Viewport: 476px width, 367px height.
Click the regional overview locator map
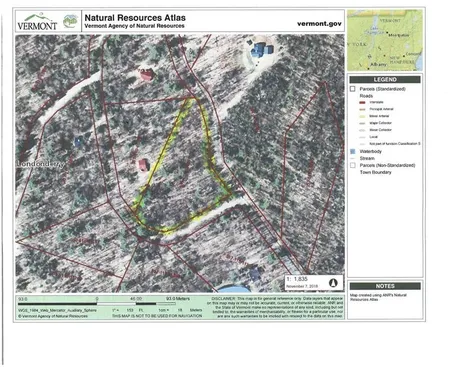point(385,40)
